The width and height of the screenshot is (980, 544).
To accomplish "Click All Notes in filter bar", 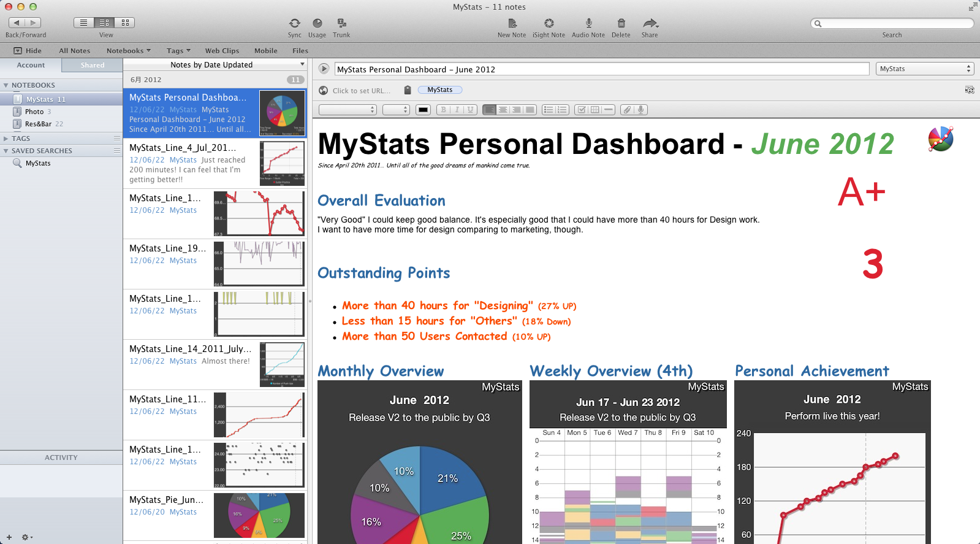I will (75, 51).
